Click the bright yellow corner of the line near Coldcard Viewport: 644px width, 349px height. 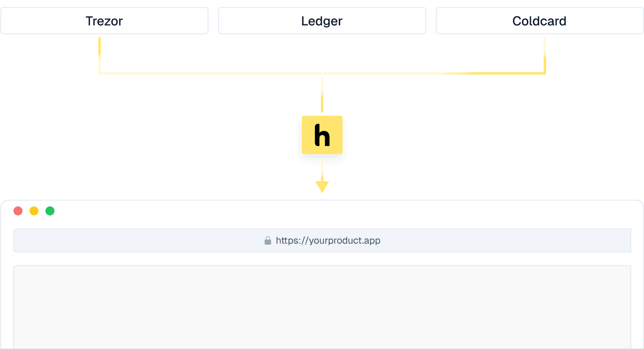pos(544,73)
